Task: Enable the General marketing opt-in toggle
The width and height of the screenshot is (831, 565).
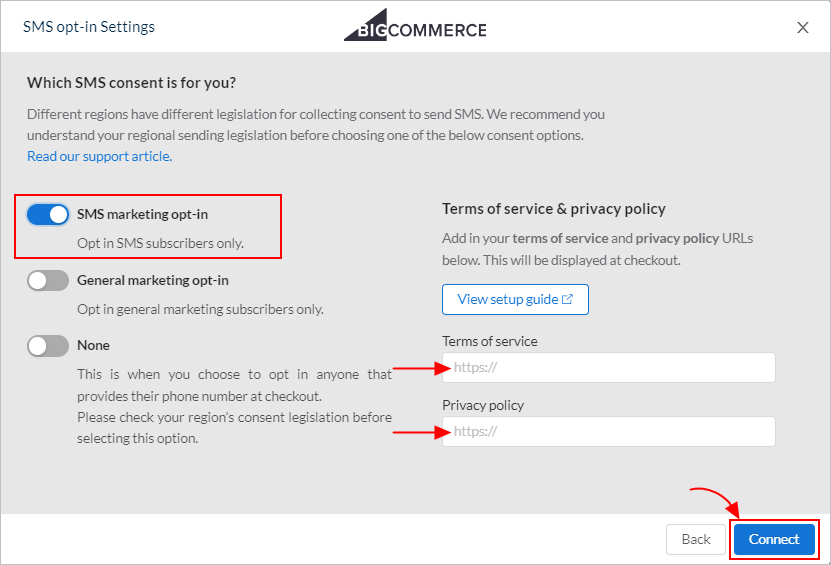Action: pyautogui.click(x=48, y=280)
